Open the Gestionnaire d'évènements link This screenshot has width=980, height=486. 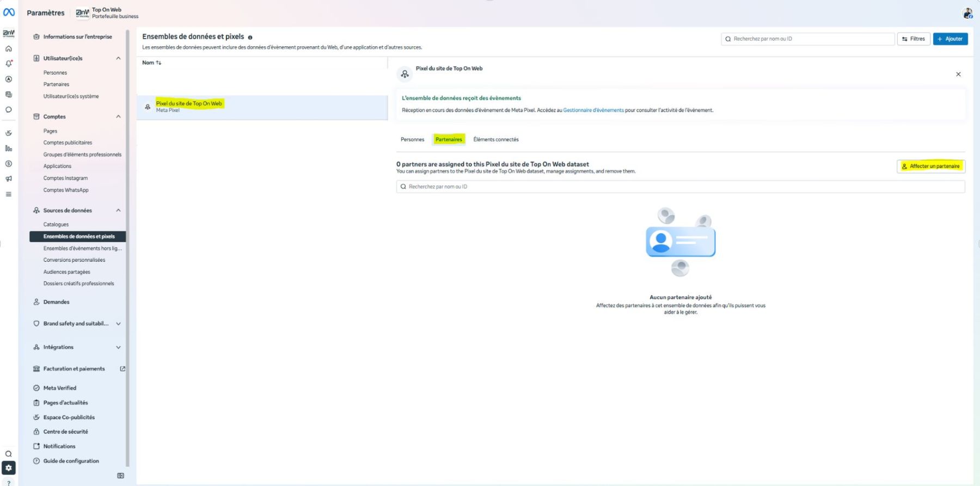(x=593, y=110)
